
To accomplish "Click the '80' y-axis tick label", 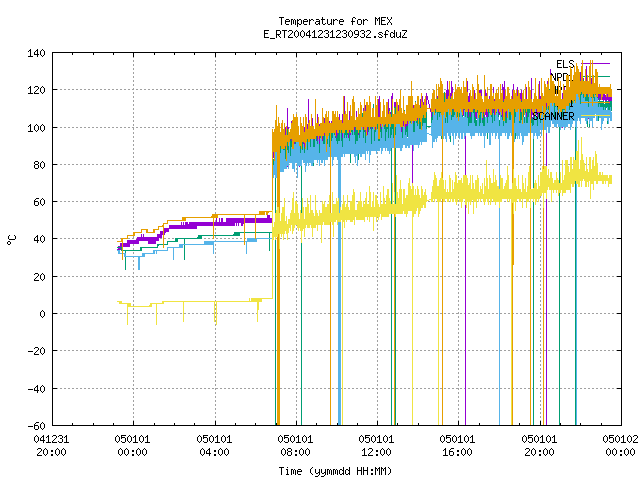I will (40, 165).
